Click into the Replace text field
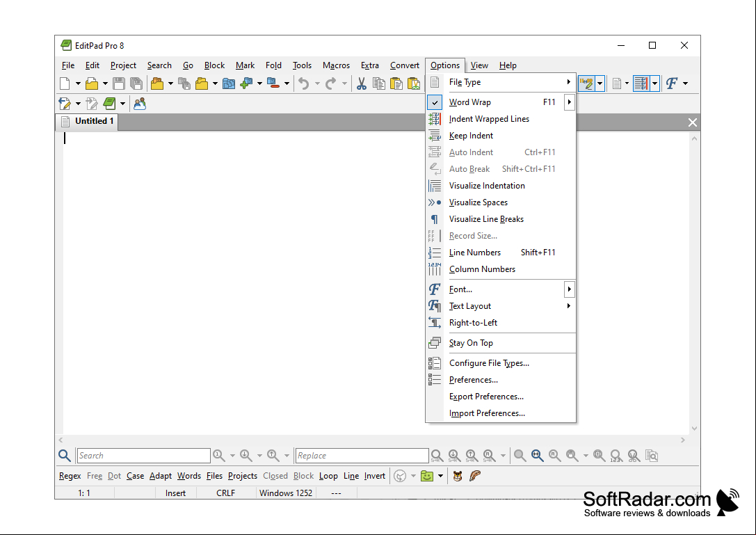This screenshot has height=535, width=756. point(362,456)
